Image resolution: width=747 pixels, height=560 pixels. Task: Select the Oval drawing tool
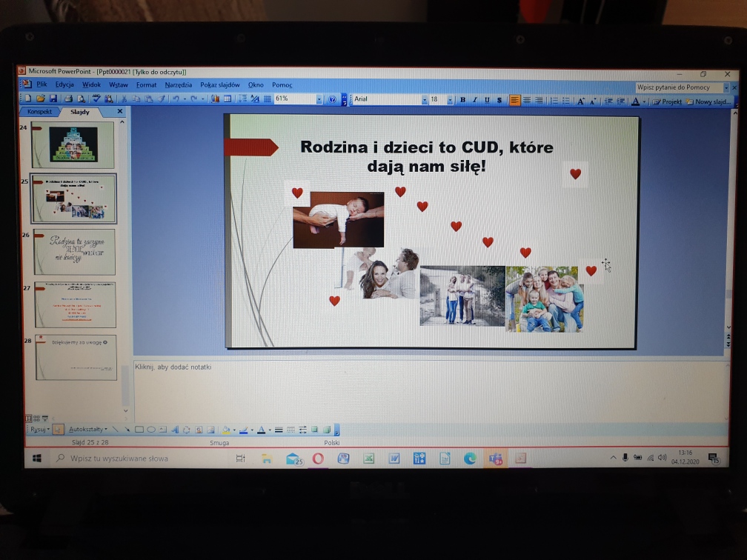[151, 430]
